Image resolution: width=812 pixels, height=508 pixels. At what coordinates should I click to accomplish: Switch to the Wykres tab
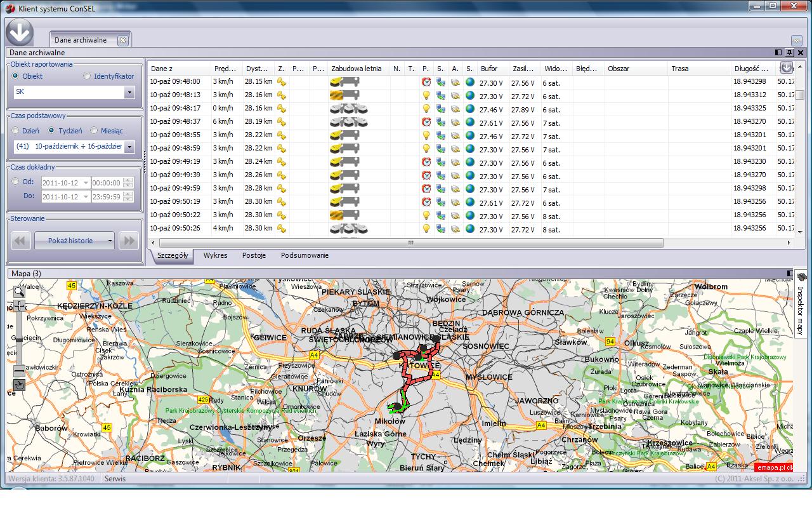click(215, 255)
